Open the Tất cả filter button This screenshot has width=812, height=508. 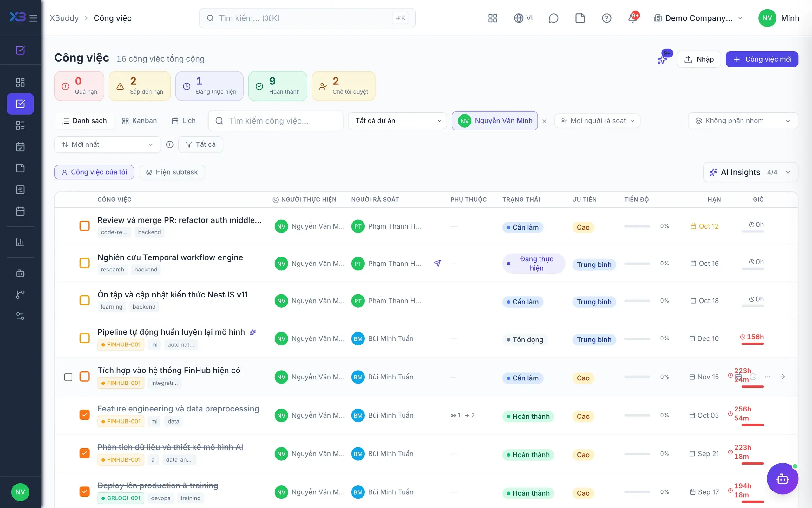[201, 144]
